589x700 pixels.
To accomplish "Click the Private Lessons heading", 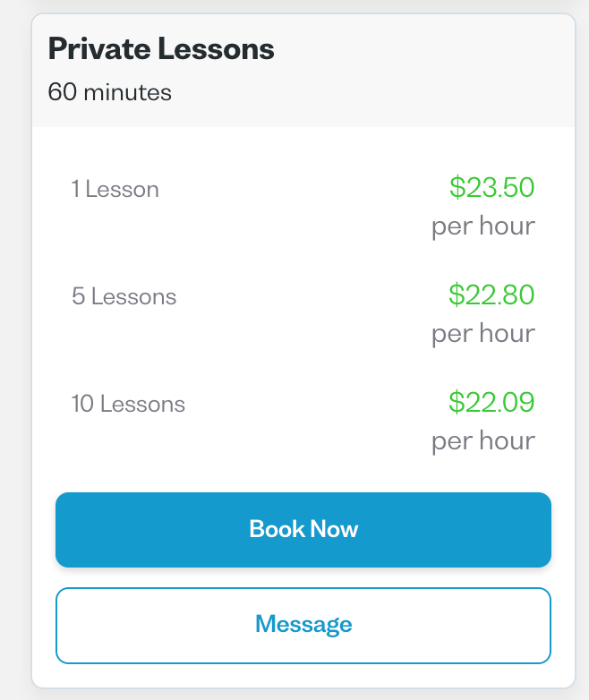I will [x=161, y=48].
